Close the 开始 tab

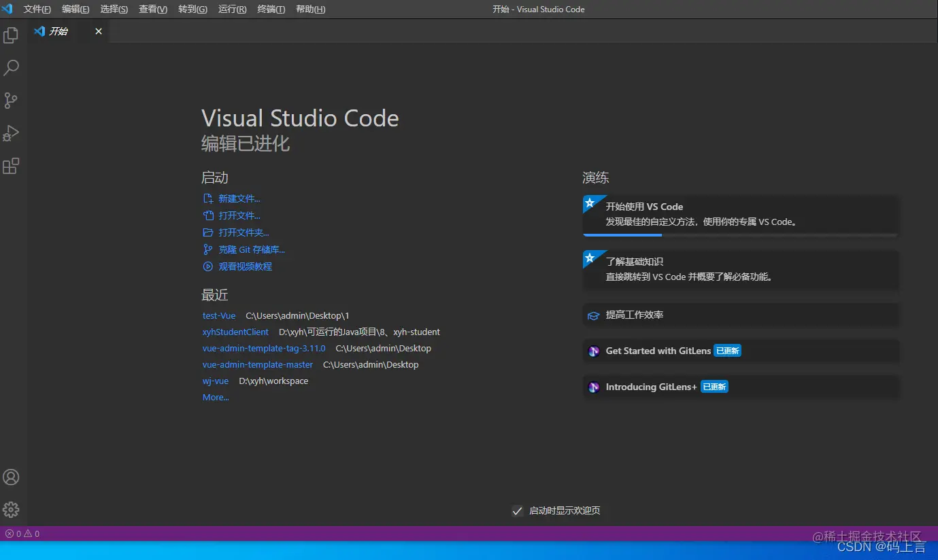point(99,31)
